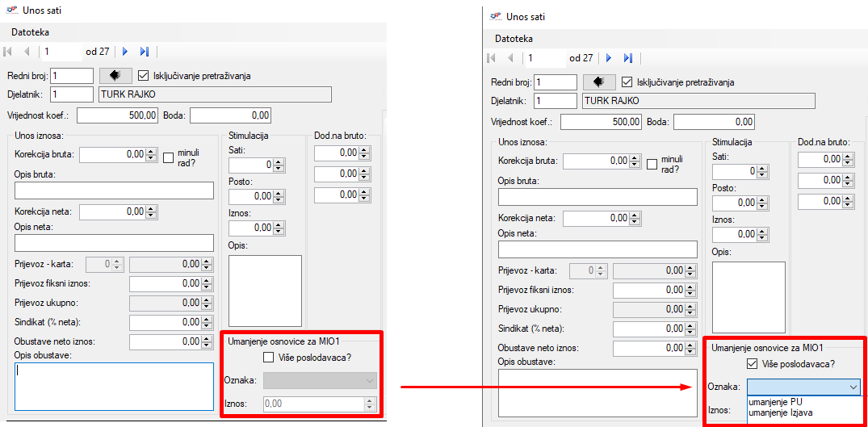This screenshot has width=868, height=427.
Task: Enable unchecked 'Više poslodavaca?' checkbox in left window
Action: 269,357
